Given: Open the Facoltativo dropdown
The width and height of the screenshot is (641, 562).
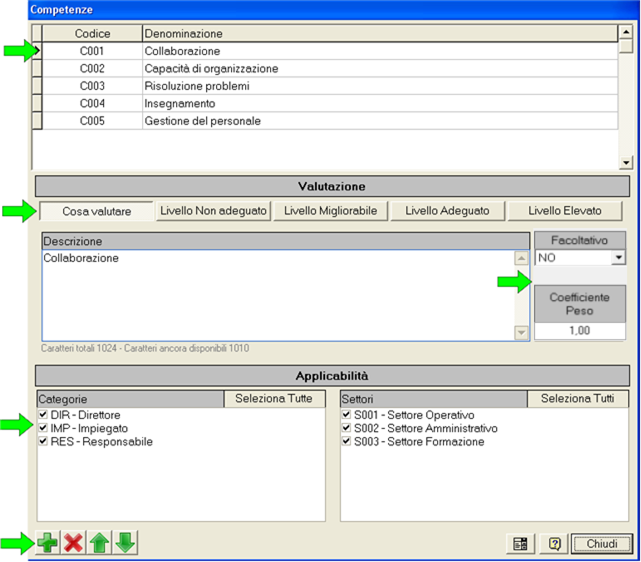Looking at the screenshot, I should 619,258.
